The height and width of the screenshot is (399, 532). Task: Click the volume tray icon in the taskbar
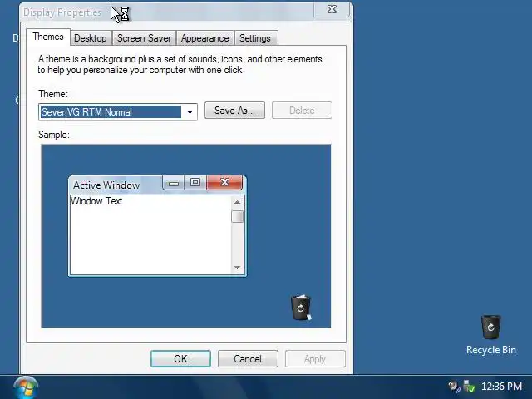click(x=454, y=386)
